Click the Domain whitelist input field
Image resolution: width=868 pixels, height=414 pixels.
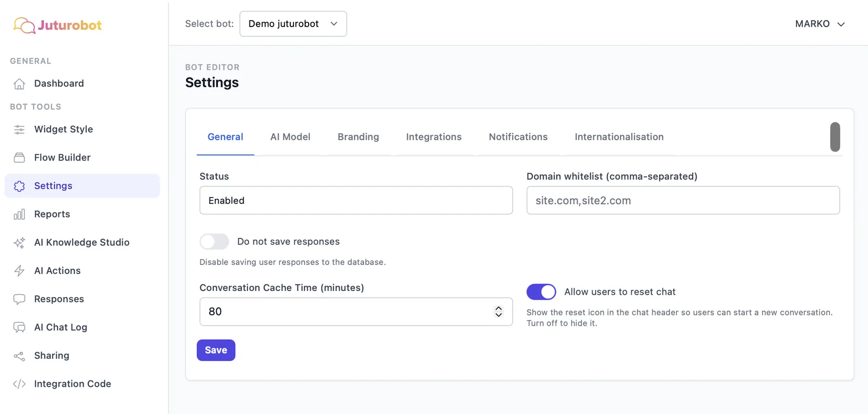(x=683, y=200)
